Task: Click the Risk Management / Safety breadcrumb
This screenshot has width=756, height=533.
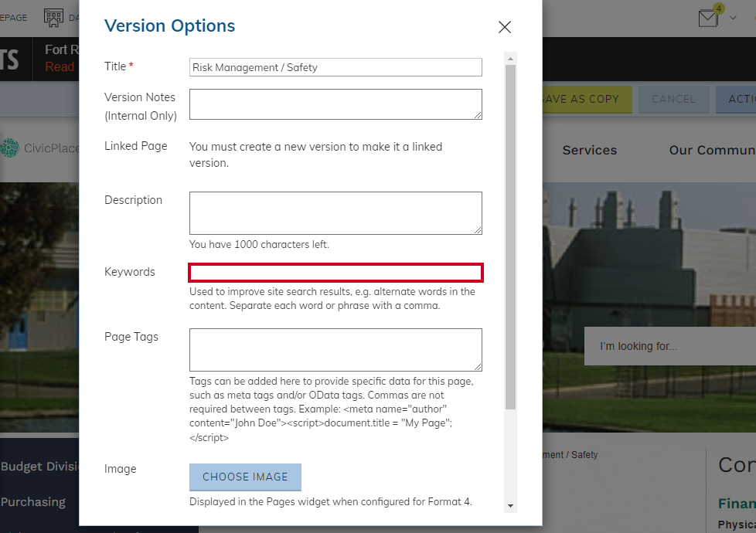Action: click(x=570, y=454)
